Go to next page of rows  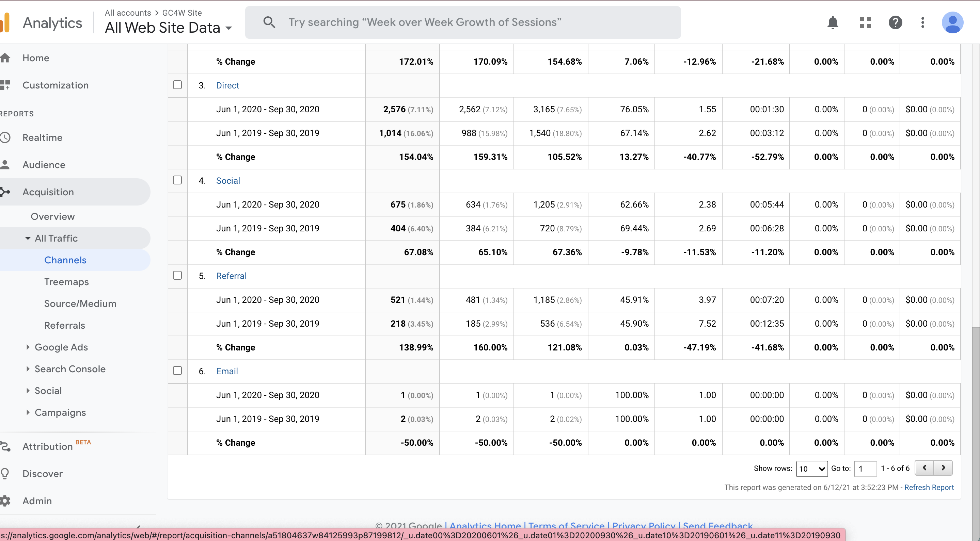944,468
